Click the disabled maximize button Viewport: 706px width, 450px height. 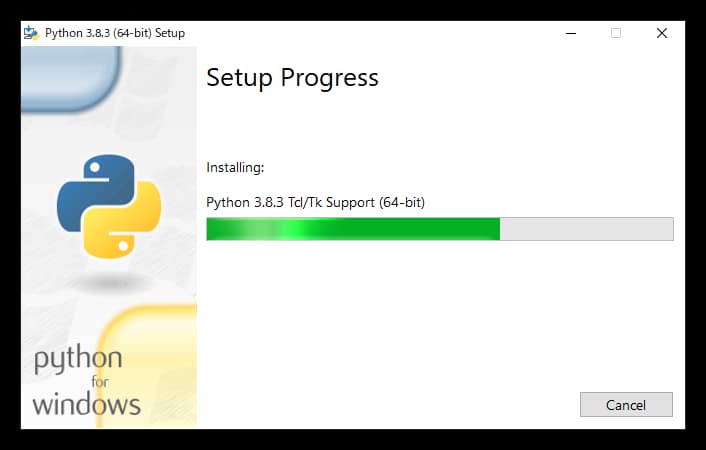point(616,33)
